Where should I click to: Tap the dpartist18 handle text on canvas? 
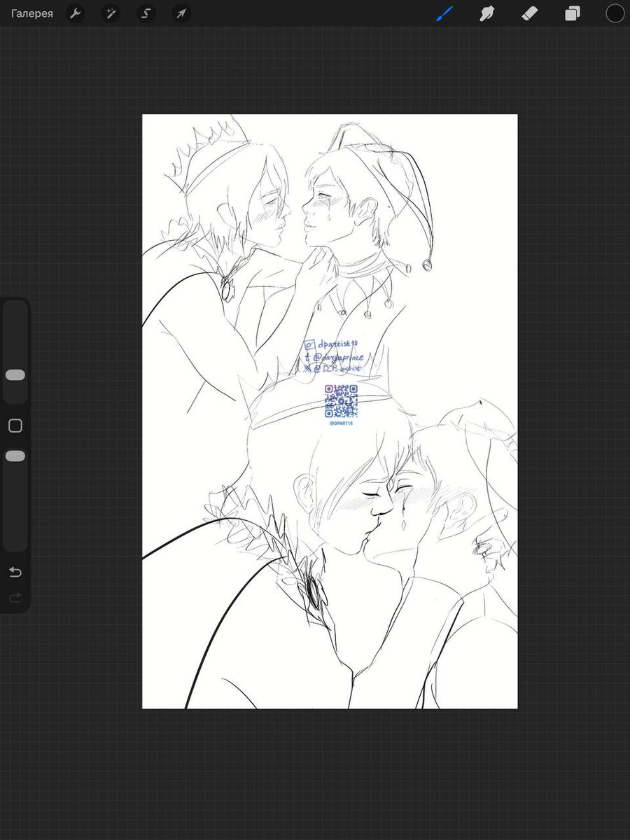(337, 344)
